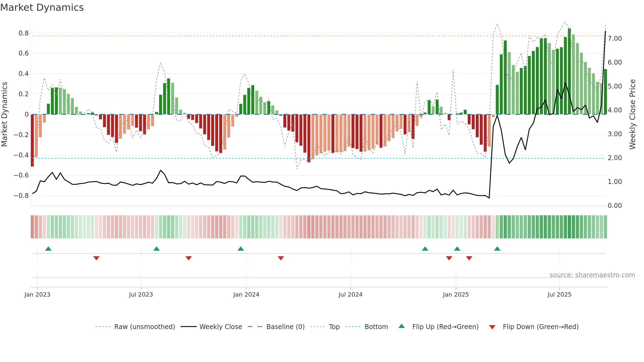The height and width of the screenshot is (362, 644).
Task: Toggle the Baseline (0) legend entry
Action: pos(276,327)
